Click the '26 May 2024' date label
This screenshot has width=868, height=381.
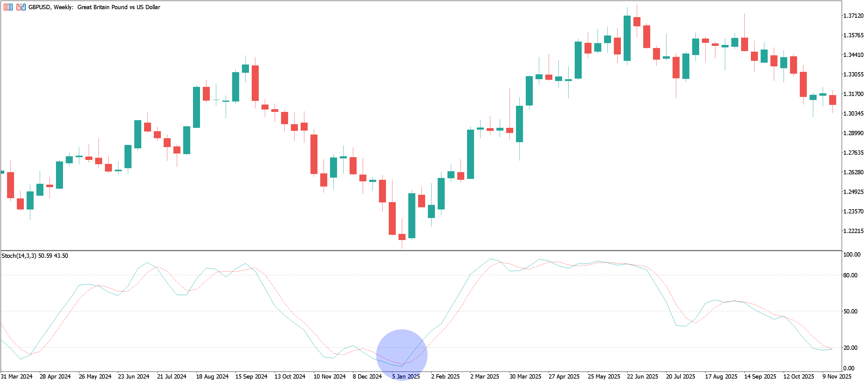pos(95,377)
